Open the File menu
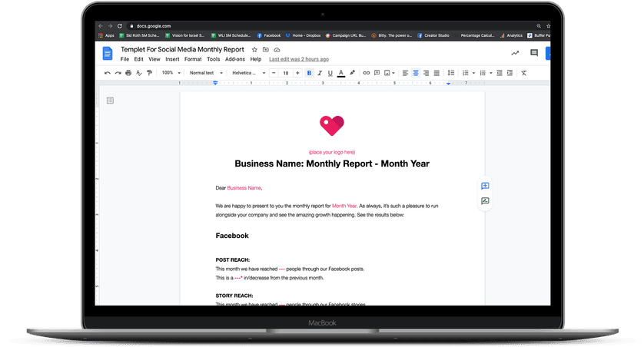The width and height of the screenshot is (644, 347). [124, 59]
